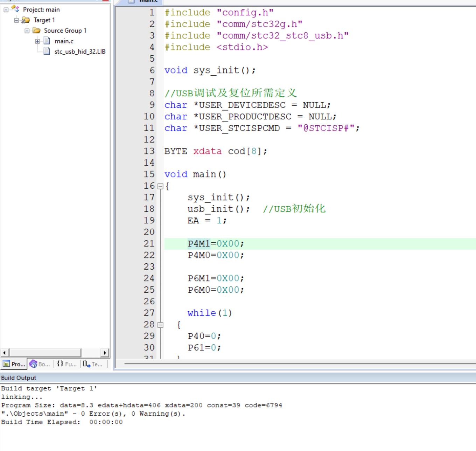Select the Project: main root item
The width and height of the screenshot is (476, 451).
[x=41, y=10]
